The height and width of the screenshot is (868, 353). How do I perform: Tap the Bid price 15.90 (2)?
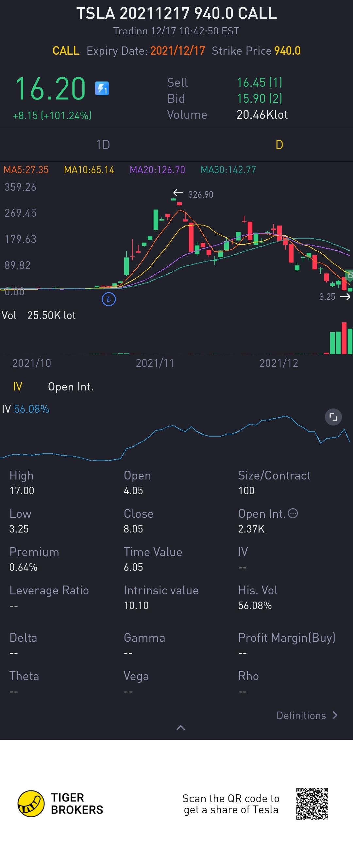tap(260, 99)
